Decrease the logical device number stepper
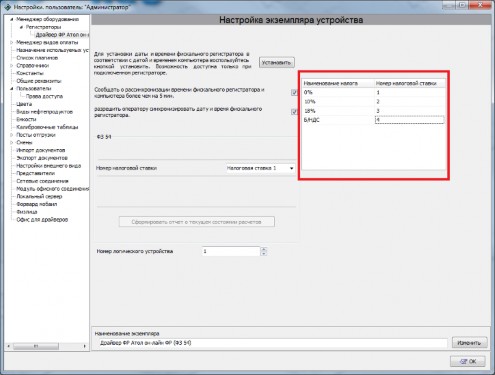Screen dimensions: 495x375 click(x=264, y=254)
